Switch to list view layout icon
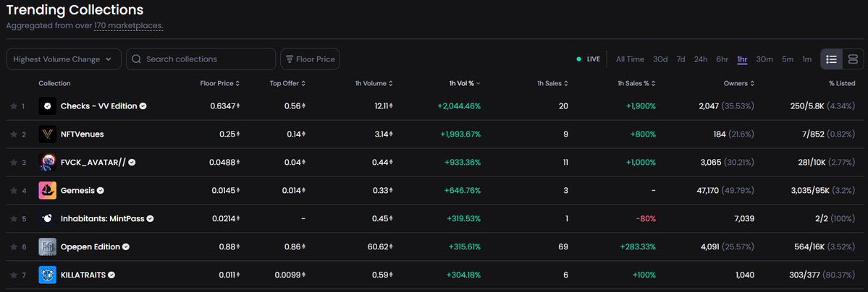The image size is (868, 292). coord(831,59)
